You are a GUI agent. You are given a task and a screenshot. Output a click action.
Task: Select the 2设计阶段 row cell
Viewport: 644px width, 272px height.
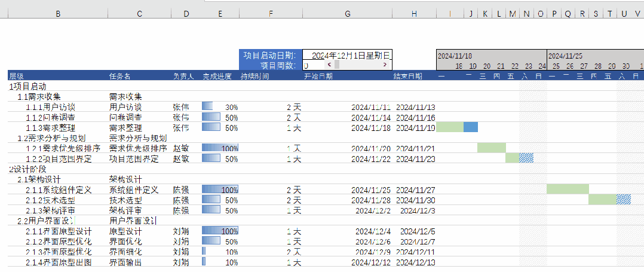[58, 169]
